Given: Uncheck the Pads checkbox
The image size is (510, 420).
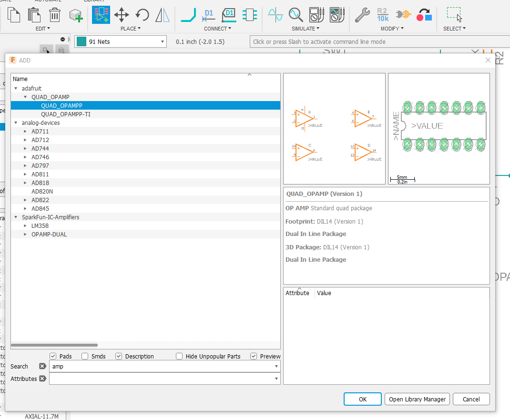Looking at the screenshot, I should coord(53,356).
